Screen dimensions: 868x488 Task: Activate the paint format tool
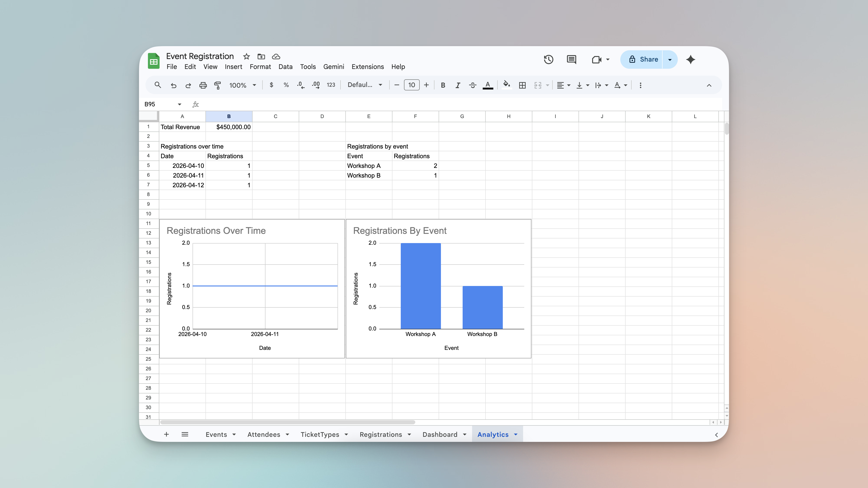218,86
